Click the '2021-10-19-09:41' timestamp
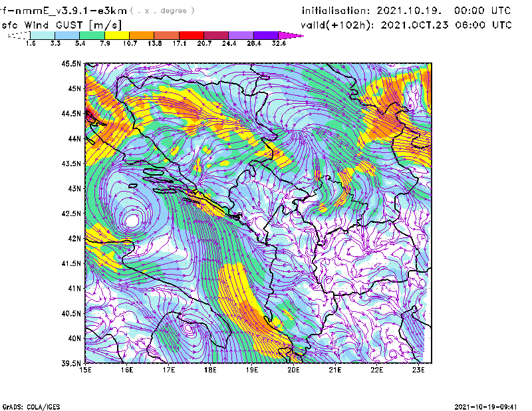This screenshot has width=532, height=411. [x=486, y=407]
